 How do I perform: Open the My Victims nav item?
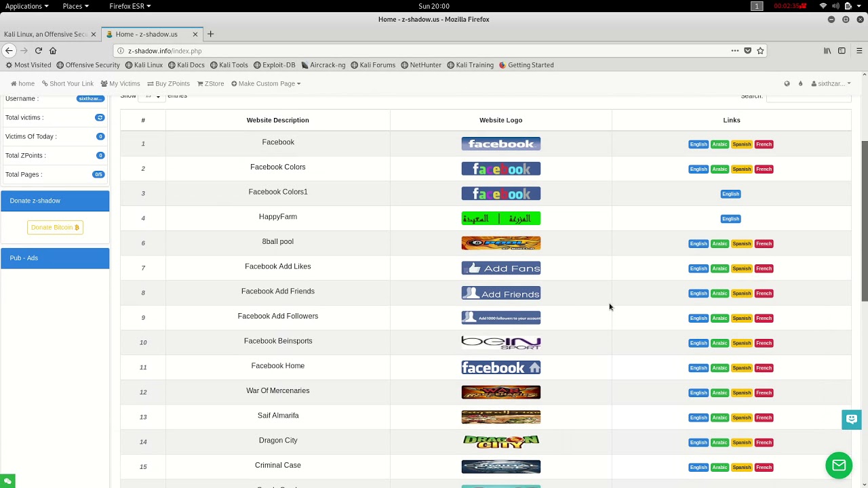[120, 84]
